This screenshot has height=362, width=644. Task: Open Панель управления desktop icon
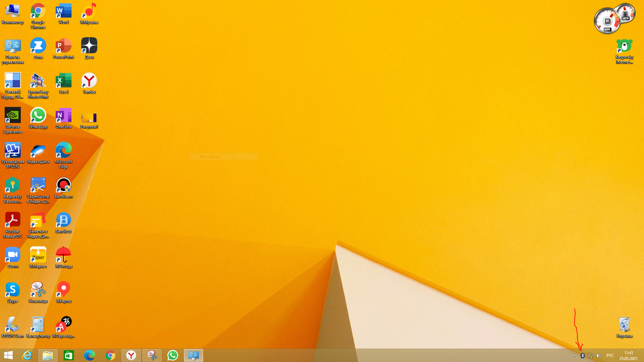coord(13,51)
